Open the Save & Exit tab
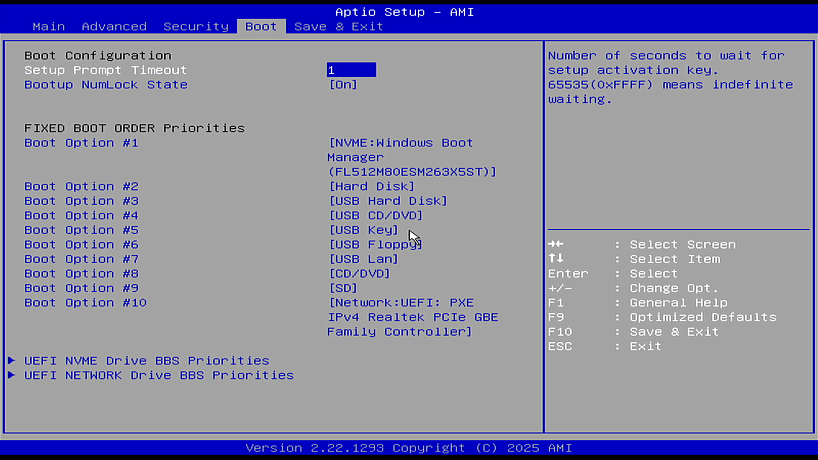 pyautogui.click(x=339, y=27)
